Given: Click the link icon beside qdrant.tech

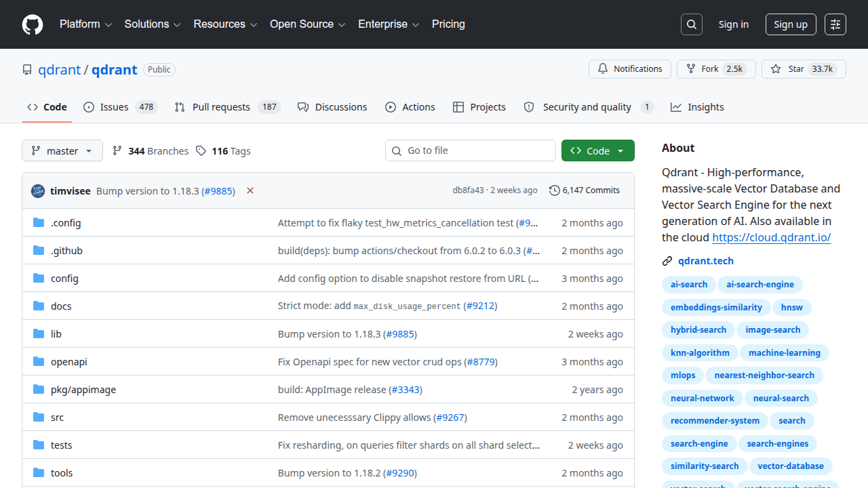Looking at the screenshot, I should (667, 261).
